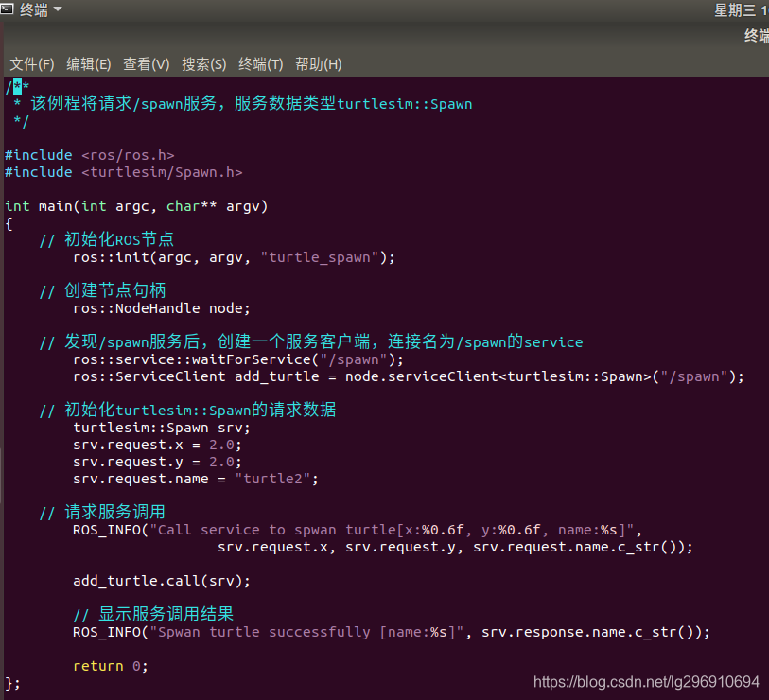Open the 编辑(E) menu
This screenshot has width=769, height=700.
[x=89, y=64]
